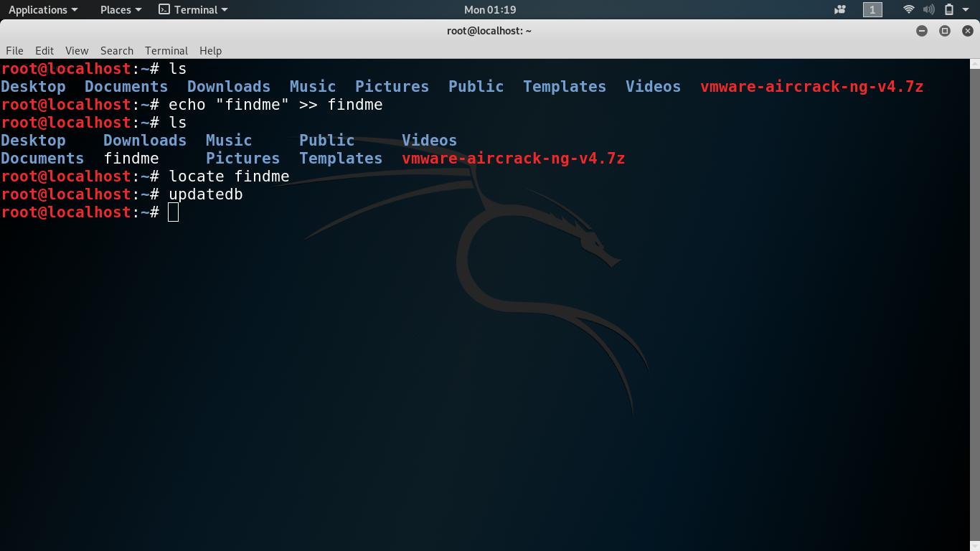Image resolution: width=980 pixels, height=551 pixels.
Task: Select workspace indicator 1
Action: [x=872, y=9]
